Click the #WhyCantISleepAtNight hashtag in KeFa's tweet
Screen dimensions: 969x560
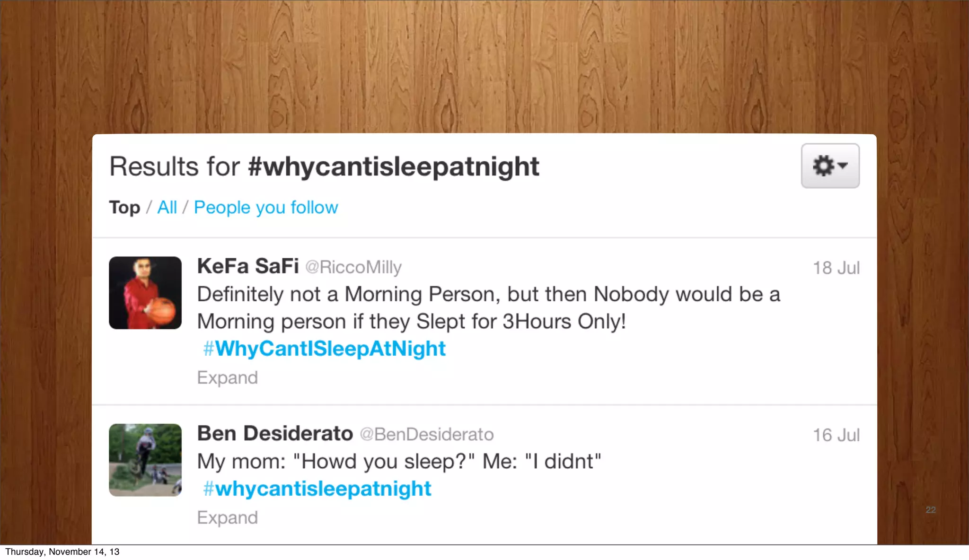click(325, 349)
